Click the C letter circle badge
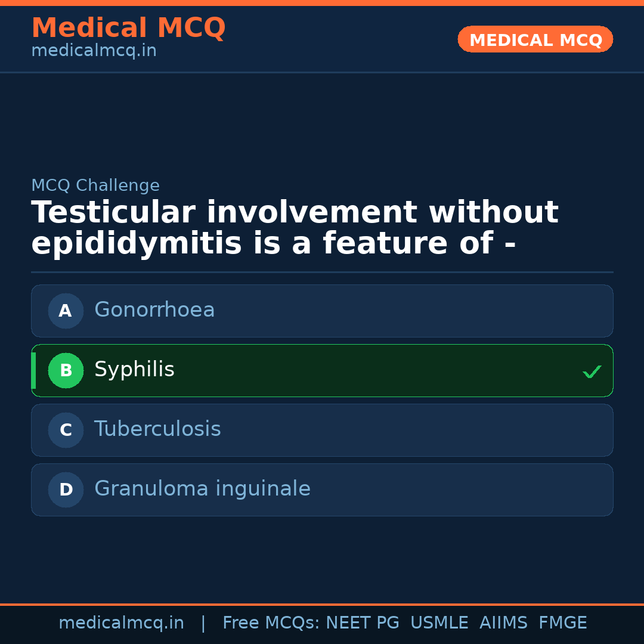This screenshot has height=644, width=644. point(66,430)
